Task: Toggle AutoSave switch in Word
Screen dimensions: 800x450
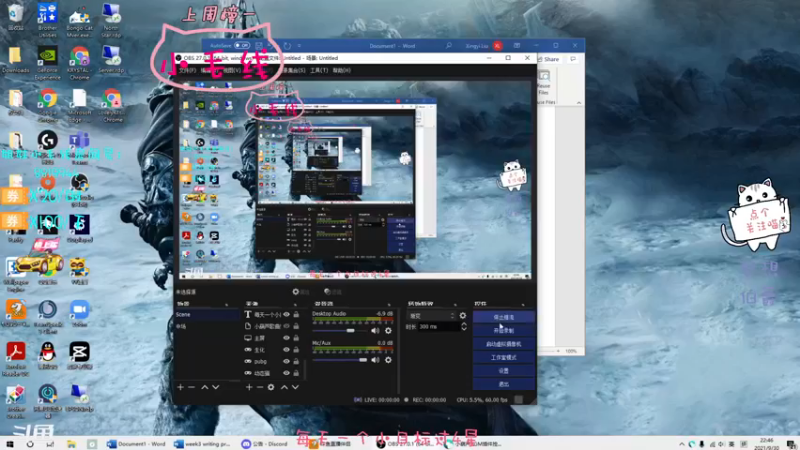Action: click(x=242, y=45)
